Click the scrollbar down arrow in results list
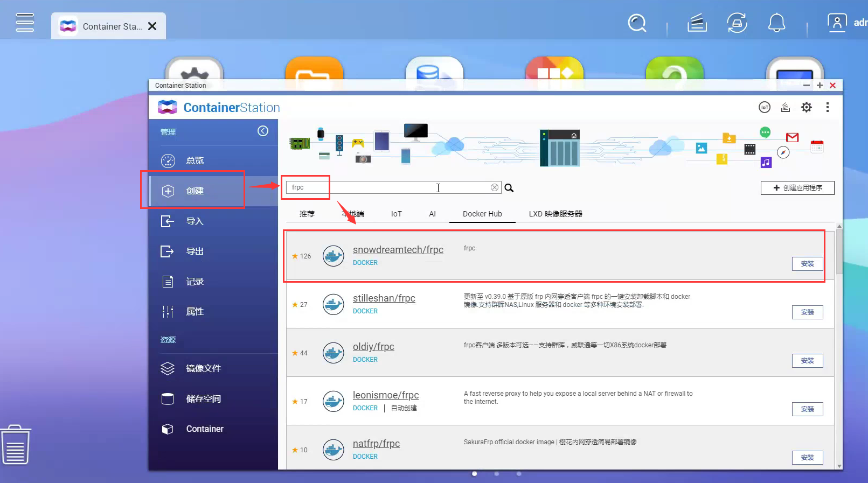This screenshot has width=868, height=483. [x=839, y=466]
